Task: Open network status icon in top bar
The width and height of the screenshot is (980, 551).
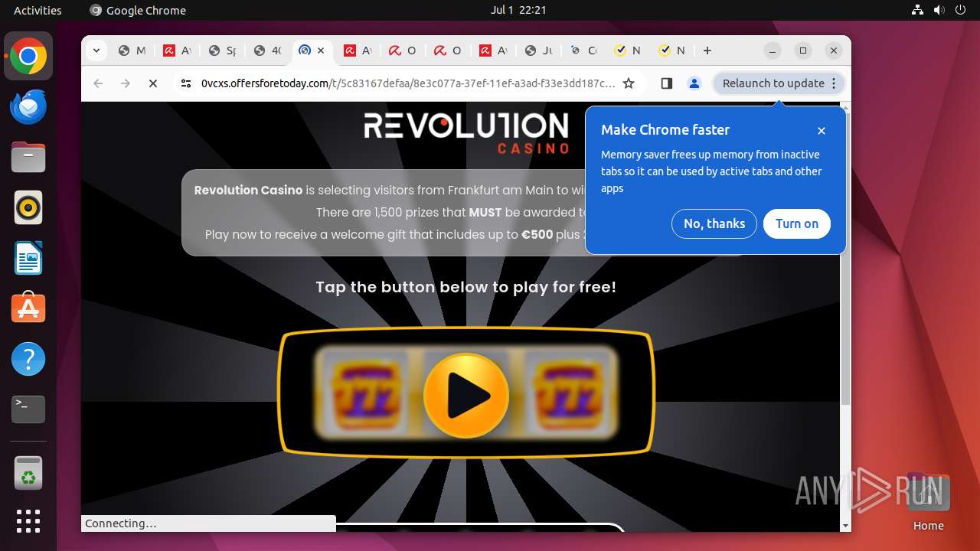Action: pos(917,10)
